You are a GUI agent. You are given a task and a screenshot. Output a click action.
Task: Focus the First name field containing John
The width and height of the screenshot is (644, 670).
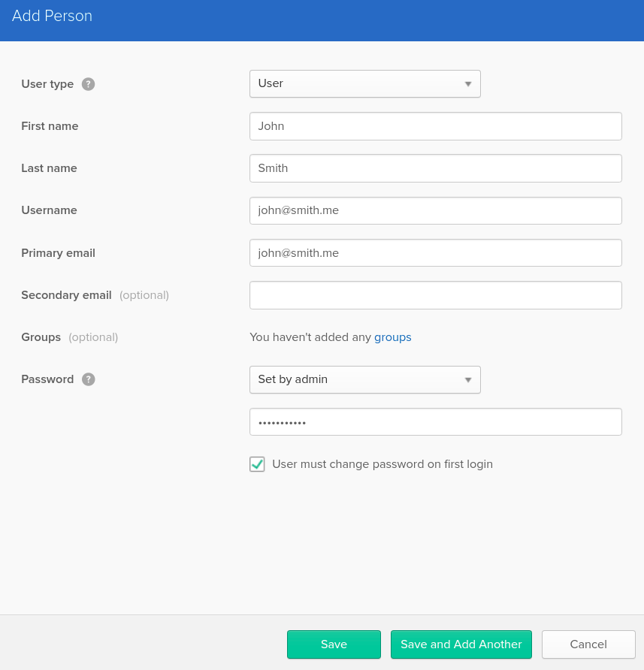(435, 126)
